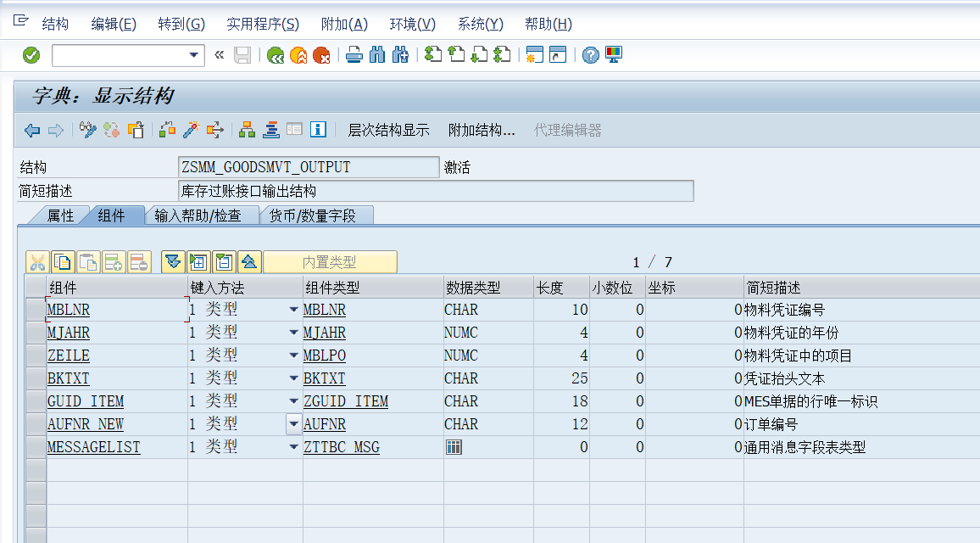The height and width of the screenshot is (543, 980).
Task: Click the blue layered navigation stack icon
Action: pos(270,130)
